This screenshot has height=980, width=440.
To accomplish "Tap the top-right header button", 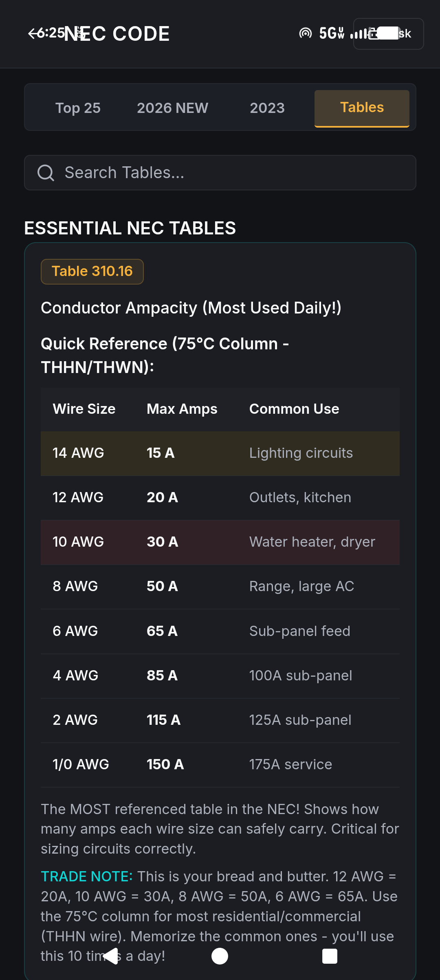I will pos(388,34).
